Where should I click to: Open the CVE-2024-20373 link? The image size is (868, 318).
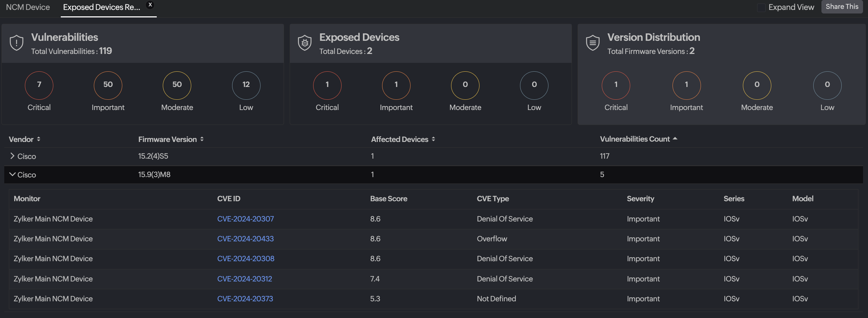[x=245, y=299]
